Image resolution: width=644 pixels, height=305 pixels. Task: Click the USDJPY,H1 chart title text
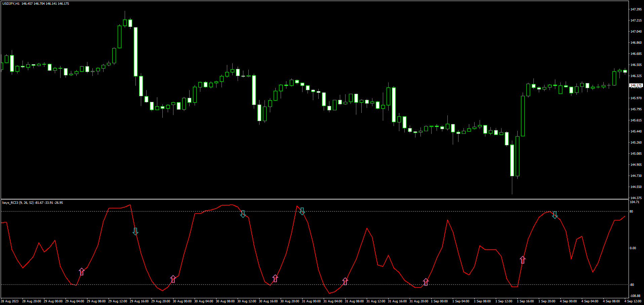coord(11,4)
